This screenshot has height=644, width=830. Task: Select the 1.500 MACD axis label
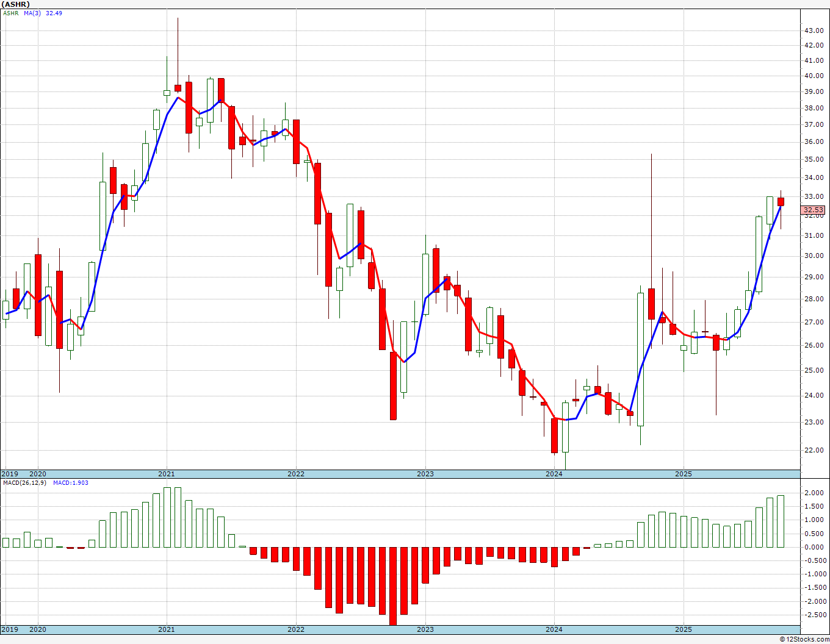click(x=815, y=506)
